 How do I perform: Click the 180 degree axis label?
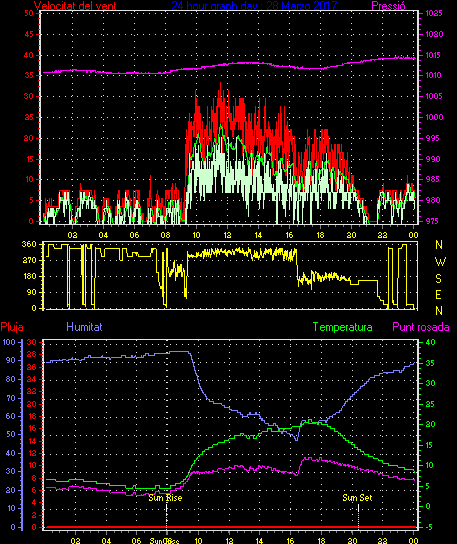(29, 276)
